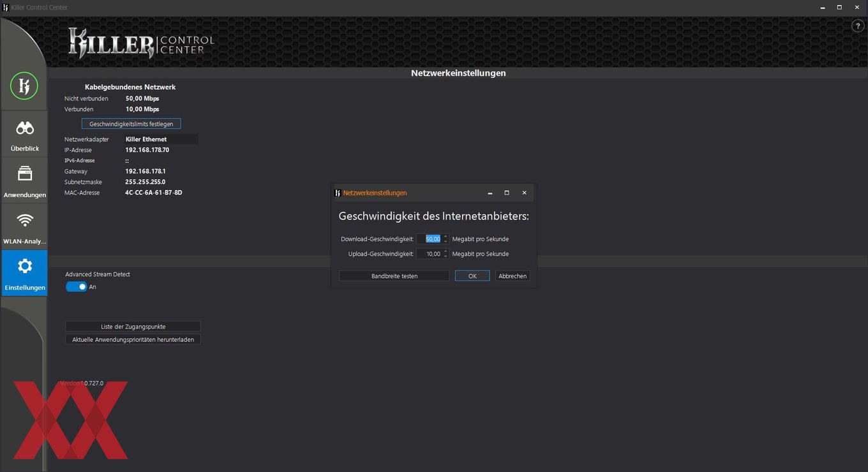Image resolution: width=868 pixels, height=472 pixels.
Task: Click the Kabelgebundenes Netzwerk heading
Action: [x=130, y=87]
